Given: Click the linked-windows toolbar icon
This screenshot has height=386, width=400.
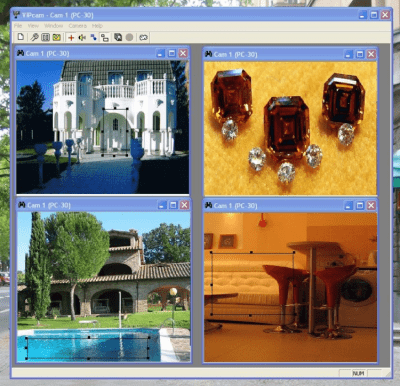Looking at the screenshot, I should click(x=105, y=37).
